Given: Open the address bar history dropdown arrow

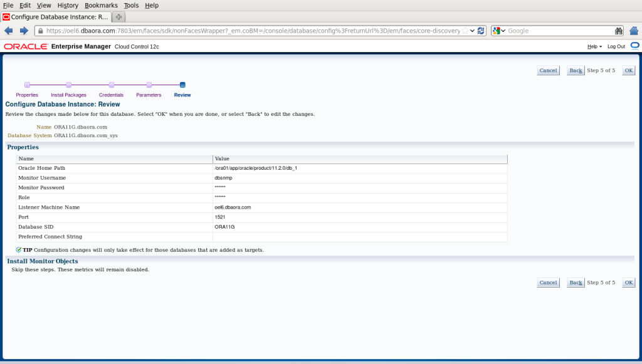Looking at the screenshot, I should [x=473, y=31].
